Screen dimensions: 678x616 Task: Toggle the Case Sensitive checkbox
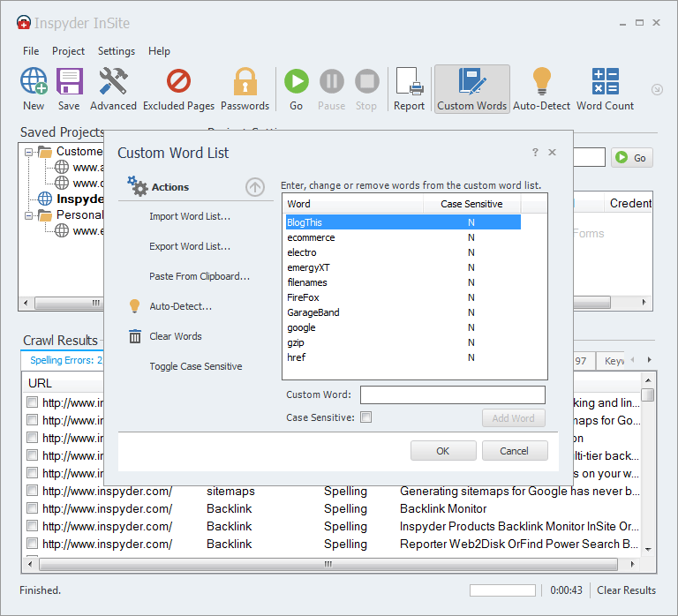(x=365, y=417)
